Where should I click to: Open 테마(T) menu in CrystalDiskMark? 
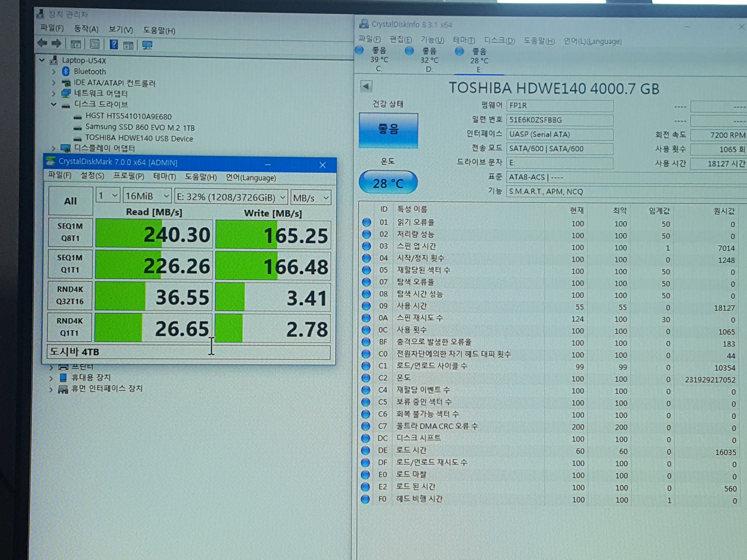coord(165,177)
